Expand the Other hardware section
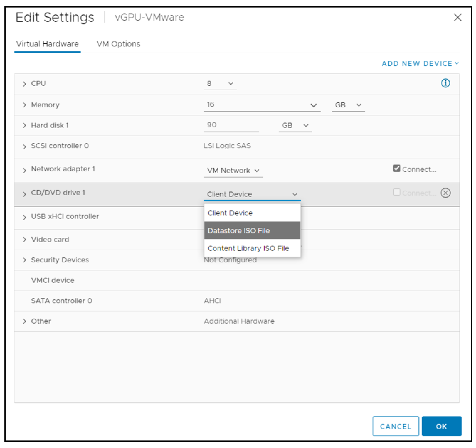476x448 pixels. point(25,321)
